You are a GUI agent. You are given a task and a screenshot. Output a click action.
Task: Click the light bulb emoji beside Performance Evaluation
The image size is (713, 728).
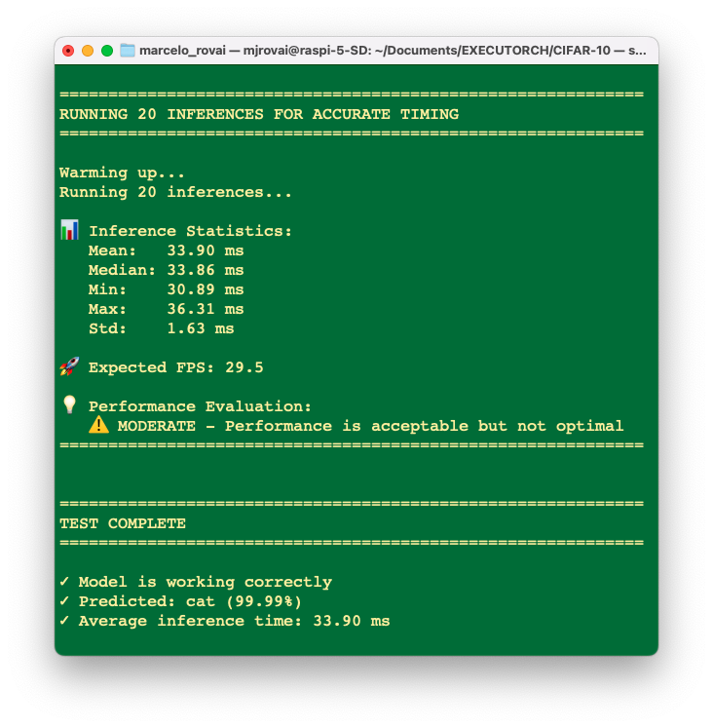[x=69, y=405]
